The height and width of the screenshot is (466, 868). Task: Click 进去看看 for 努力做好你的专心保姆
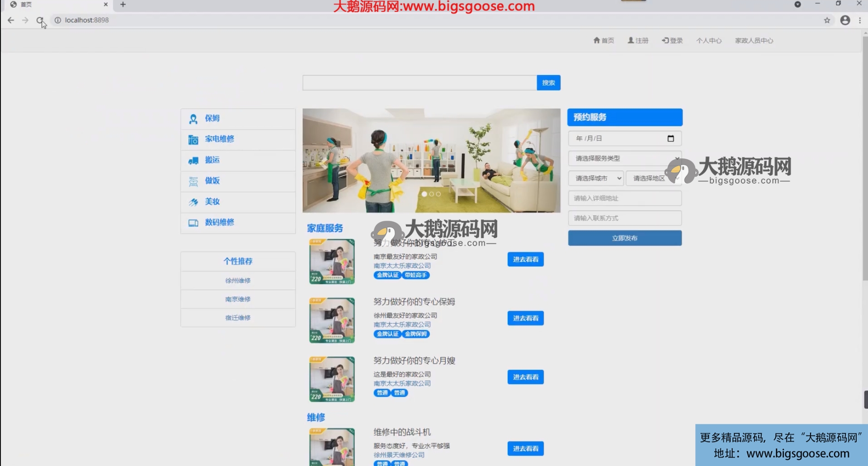(x=525, y=318)
